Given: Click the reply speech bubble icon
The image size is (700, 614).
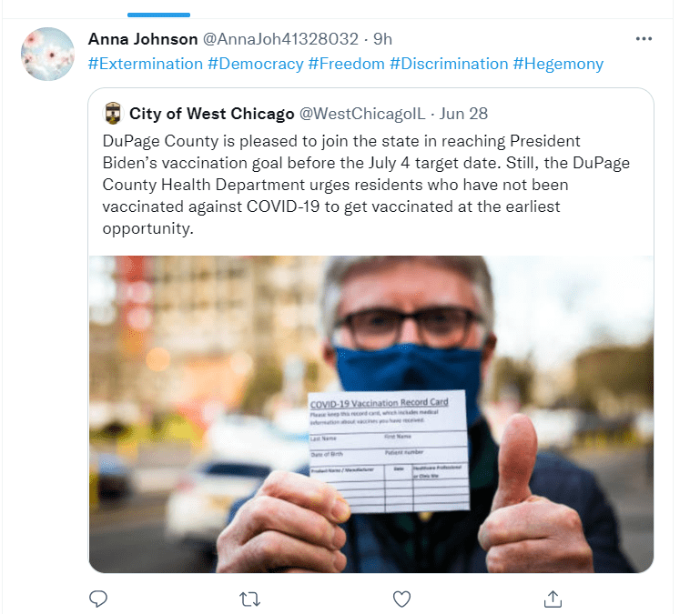Looking at the screenshot, I should (x=98, y=599).
